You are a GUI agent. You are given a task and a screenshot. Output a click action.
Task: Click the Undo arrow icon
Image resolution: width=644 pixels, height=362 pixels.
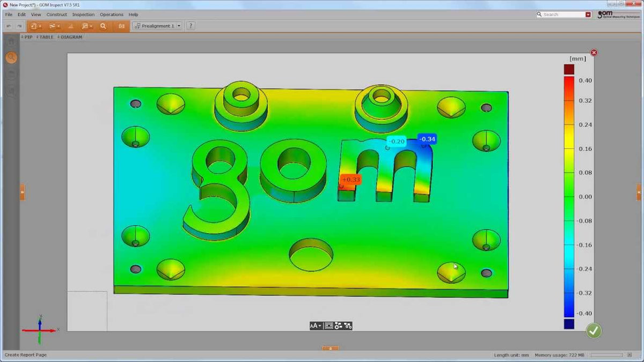[x=8, y=25]
